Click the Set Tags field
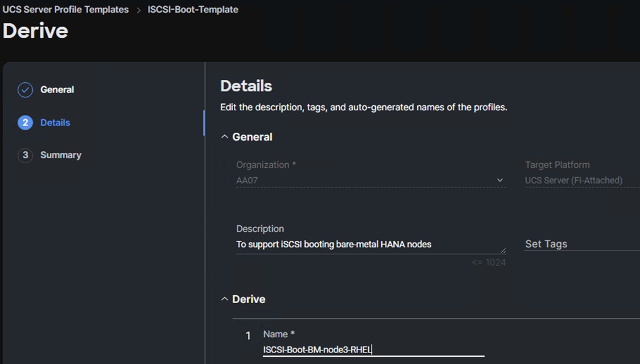Screen dimensions: 640x364 point(582,244)
